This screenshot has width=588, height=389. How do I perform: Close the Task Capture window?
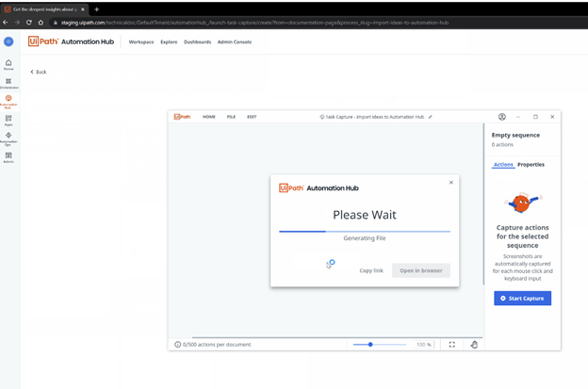(552, 117)
